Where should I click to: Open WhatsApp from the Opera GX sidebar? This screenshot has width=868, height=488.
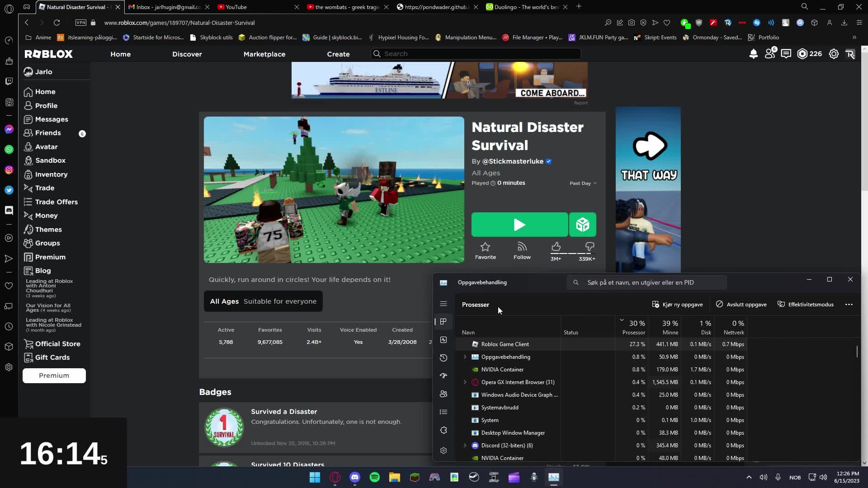9,149
